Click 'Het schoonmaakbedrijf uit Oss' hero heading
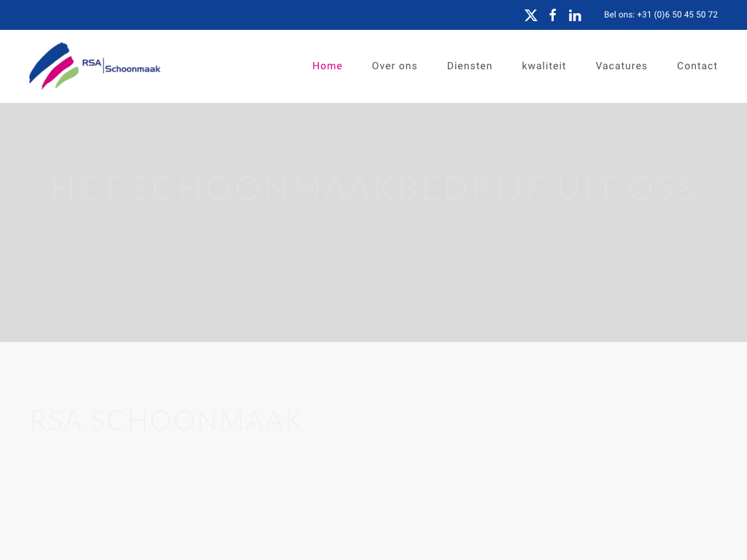 pos(373,188)
